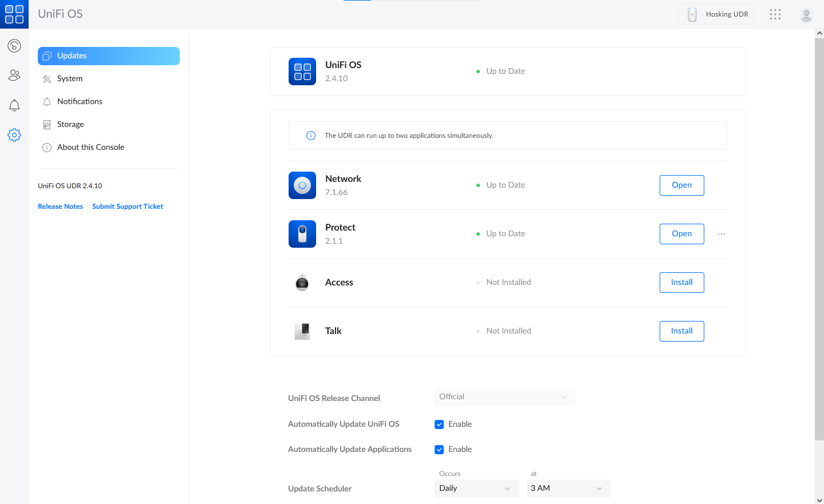Click the vertical scrollbar thumb

click(819, 240)
